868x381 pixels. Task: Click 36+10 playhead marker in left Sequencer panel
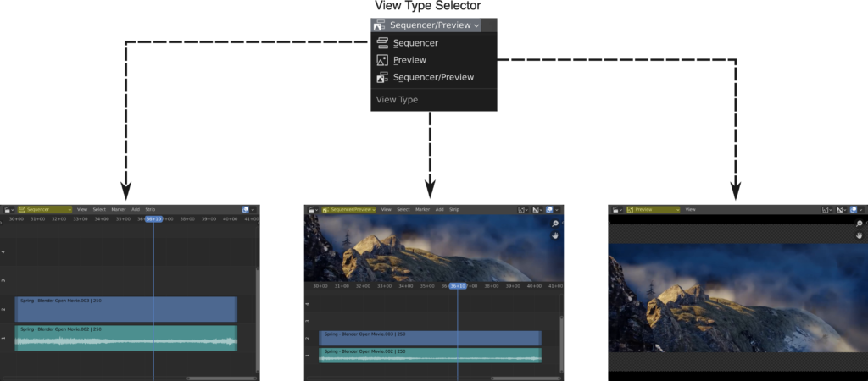[x=154, y=219]
